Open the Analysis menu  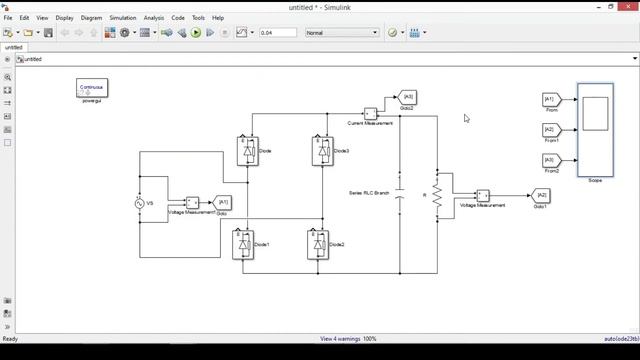coord(154,18)
